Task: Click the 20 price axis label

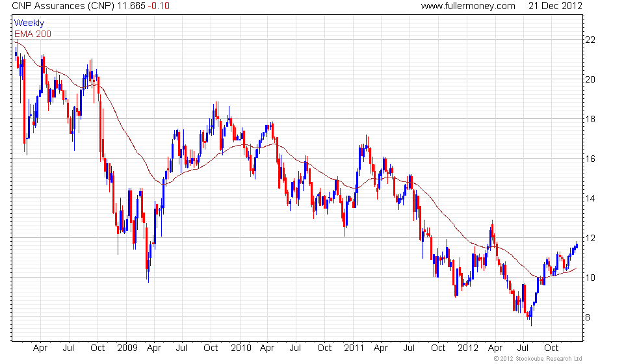Action: coord(590,79)
